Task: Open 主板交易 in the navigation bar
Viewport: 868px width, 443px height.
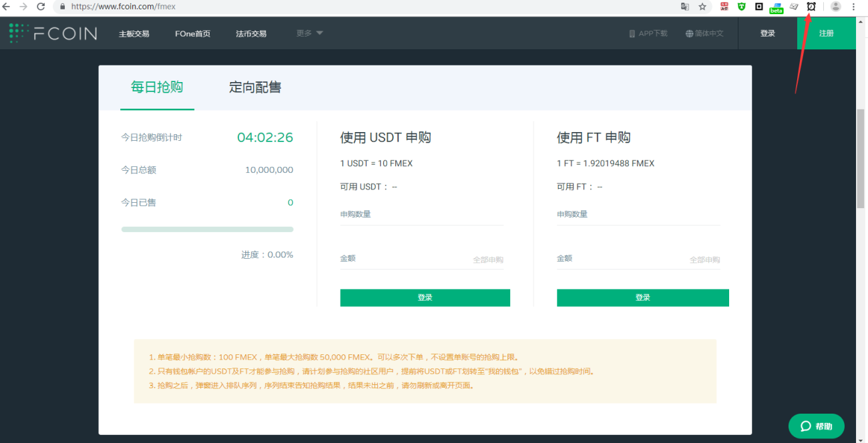Action: tap(134, 33)
